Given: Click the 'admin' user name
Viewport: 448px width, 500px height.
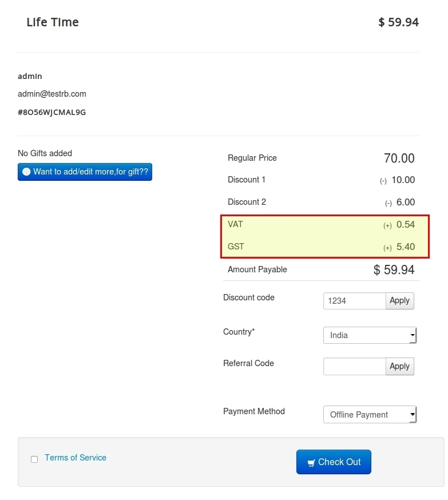Looking at the screenshot, I should pos(30,76).
